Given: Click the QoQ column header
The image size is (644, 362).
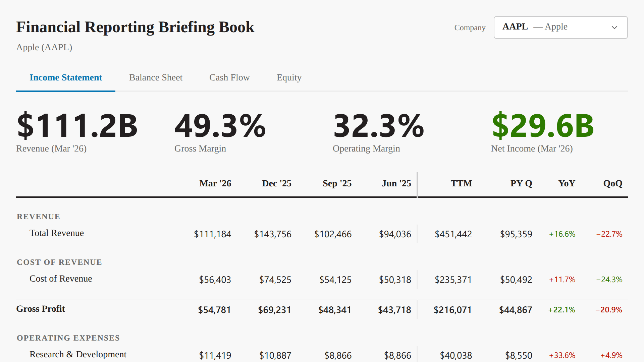Looking at the screenshot, I should 612,183.
